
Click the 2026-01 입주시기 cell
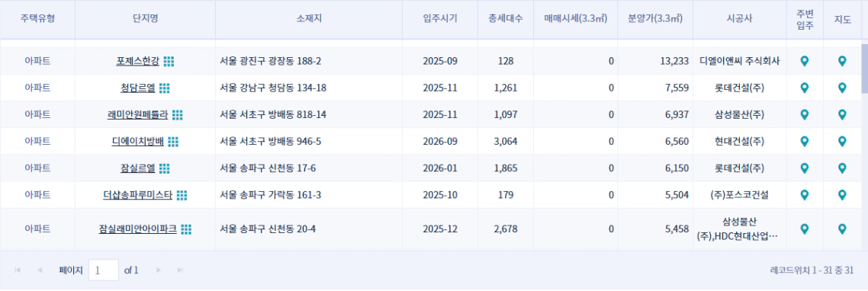pos(440,168)
